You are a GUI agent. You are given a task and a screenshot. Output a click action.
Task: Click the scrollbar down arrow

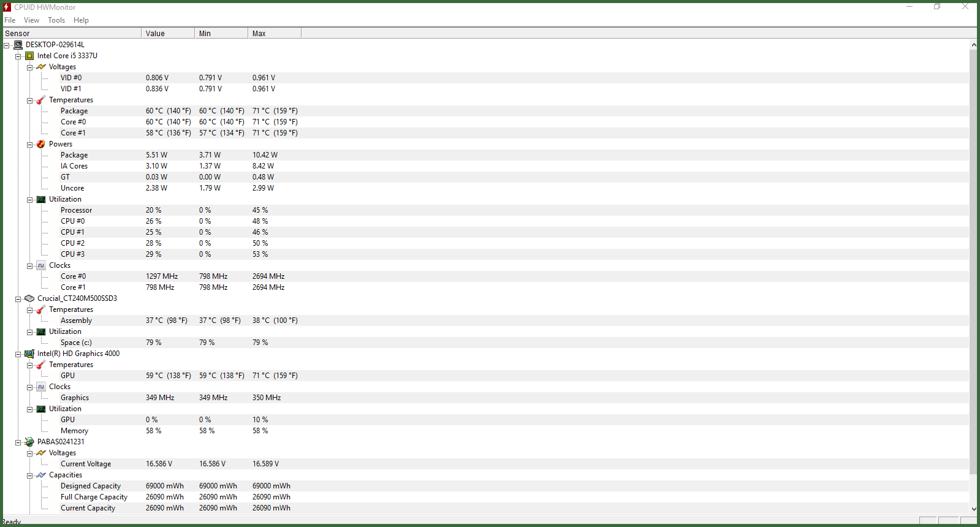click(973, 509)
